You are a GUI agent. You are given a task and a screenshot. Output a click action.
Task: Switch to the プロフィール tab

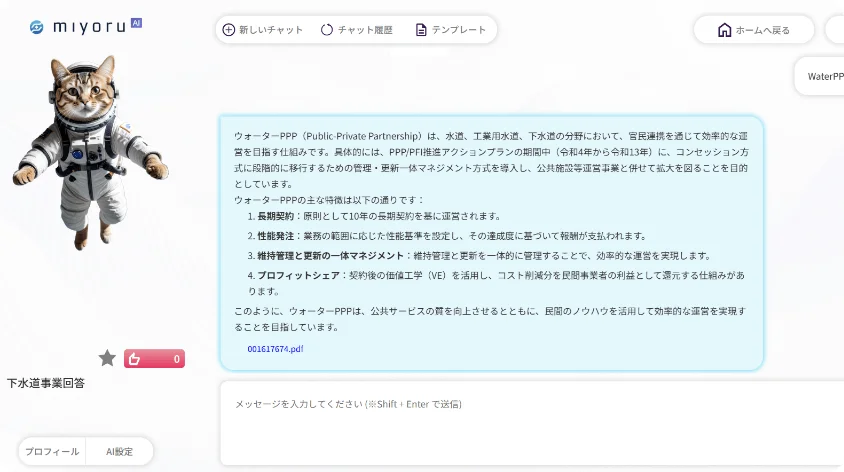click(52, 451)
